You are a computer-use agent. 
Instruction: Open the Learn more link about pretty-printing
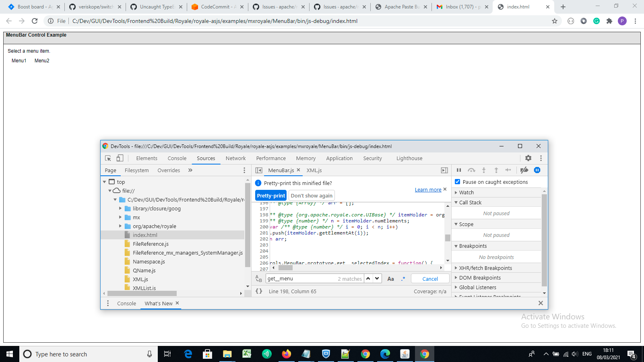(428, 189)
